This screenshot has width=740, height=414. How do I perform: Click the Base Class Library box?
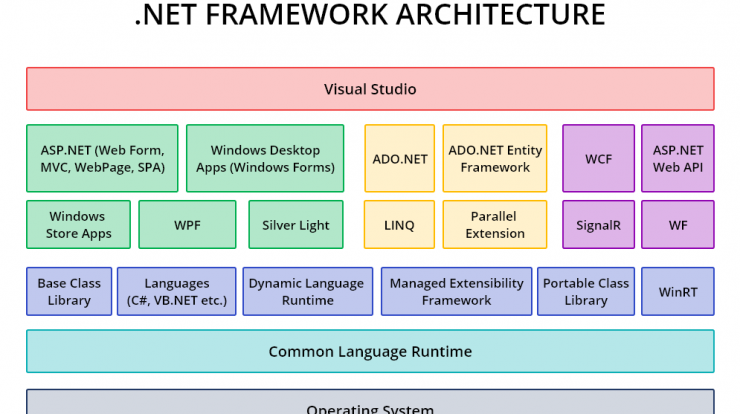pos(69,291)
